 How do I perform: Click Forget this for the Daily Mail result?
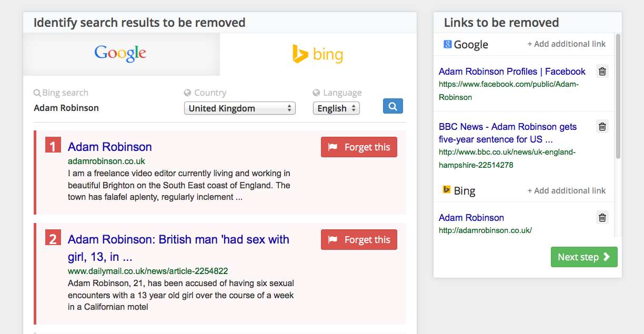[x=359, y=240]
